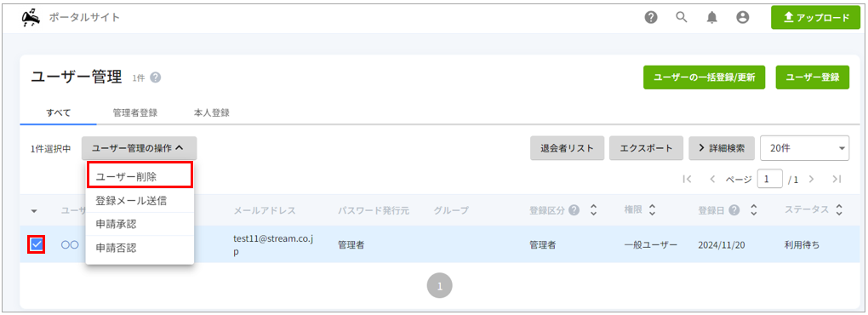Image resolution: width=868 pixels, height=315 pixels.
Task: Click help icon beside 登録区分 column
Action: click(574, 210)
